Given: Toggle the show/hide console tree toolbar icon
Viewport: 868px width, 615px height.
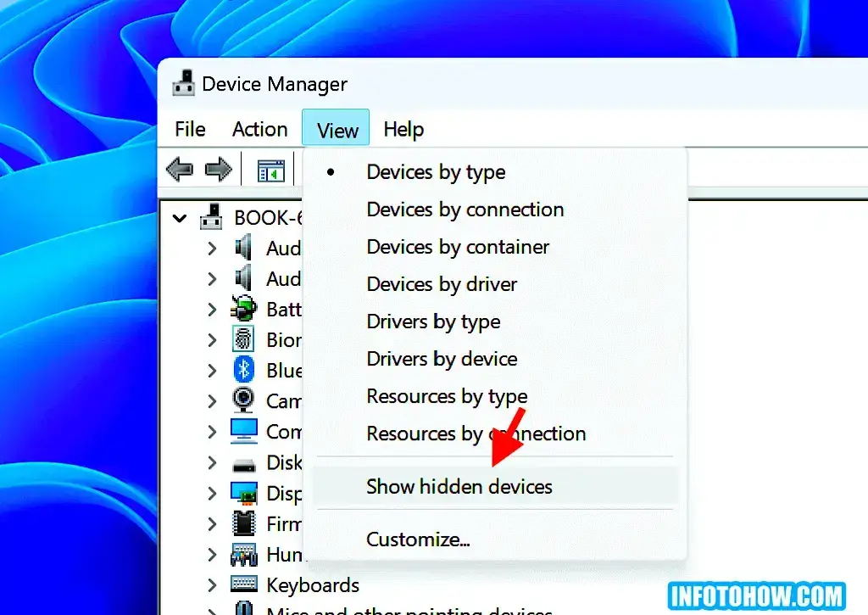Looking at the screenshot, I should pos(271,171).
